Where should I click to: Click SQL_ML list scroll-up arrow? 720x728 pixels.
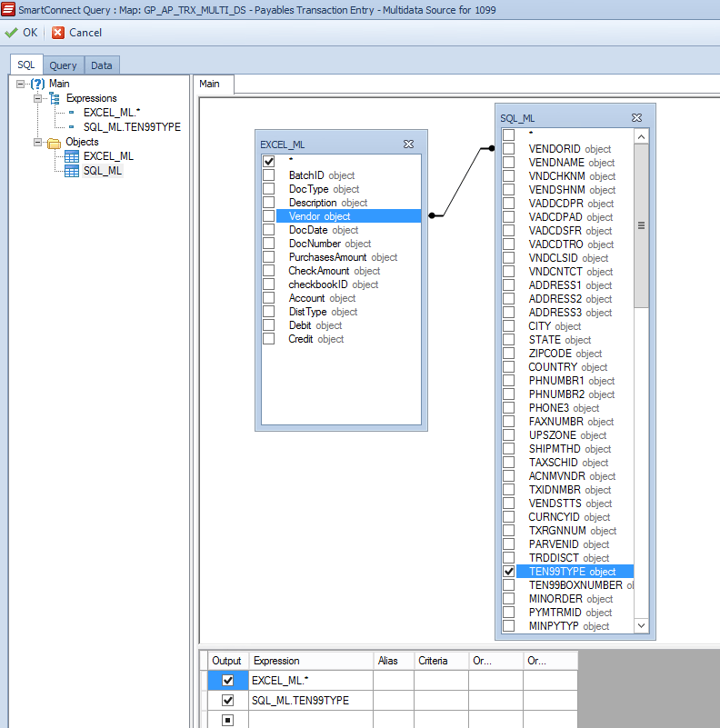coord(641,136)
